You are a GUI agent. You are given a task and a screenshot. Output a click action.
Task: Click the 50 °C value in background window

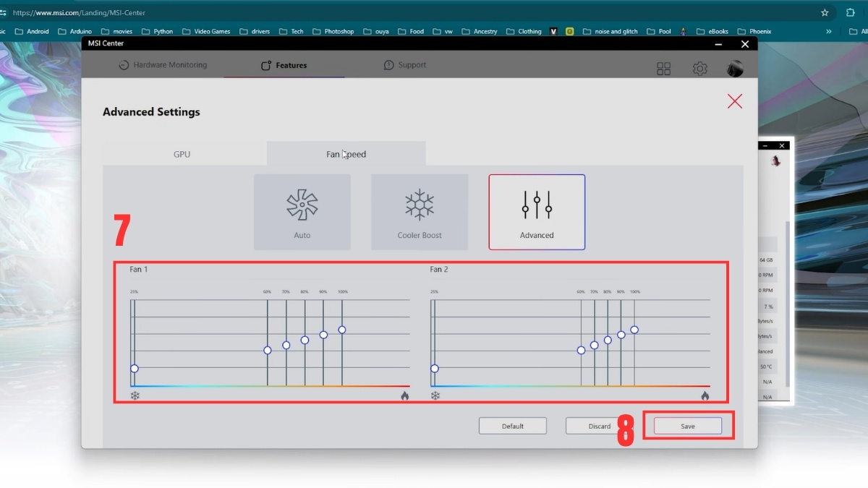(767, 367)
